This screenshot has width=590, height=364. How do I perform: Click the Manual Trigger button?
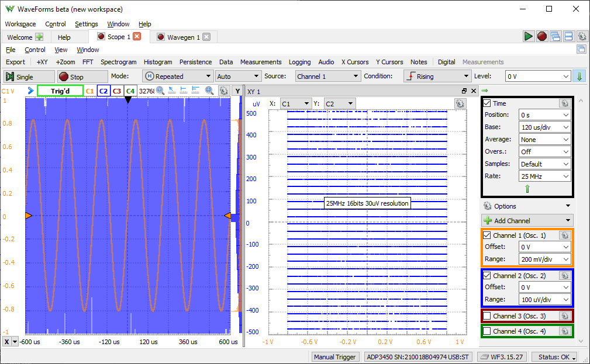[x=334, y=357]
